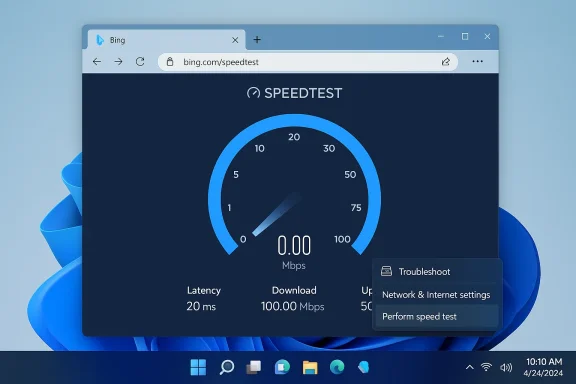576x384 pixels.
Task: Expand hidden system tray icons chevron
Action: [x=469, y=367]
